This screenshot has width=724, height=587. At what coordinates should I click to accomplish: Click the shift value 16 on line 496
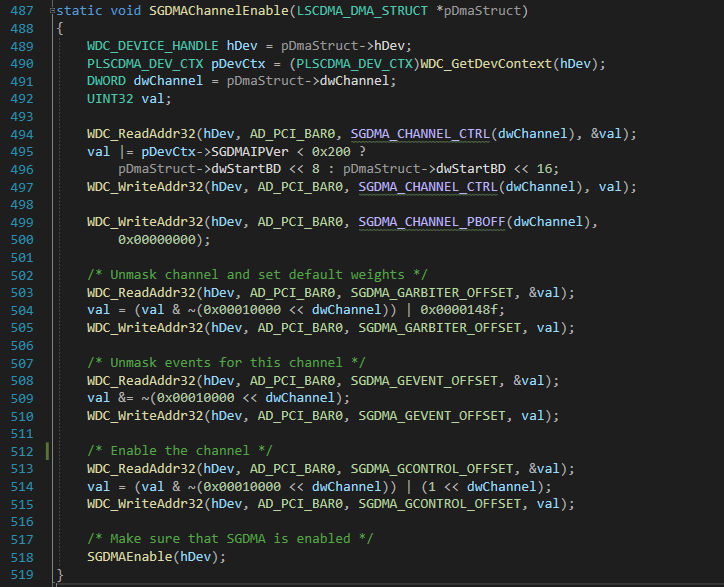point(544,169)
